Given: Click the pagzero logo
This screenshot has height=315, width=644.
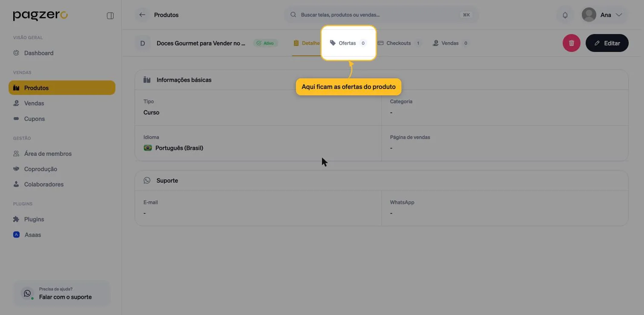Looking at the screenshot, I should pos(40,15).
